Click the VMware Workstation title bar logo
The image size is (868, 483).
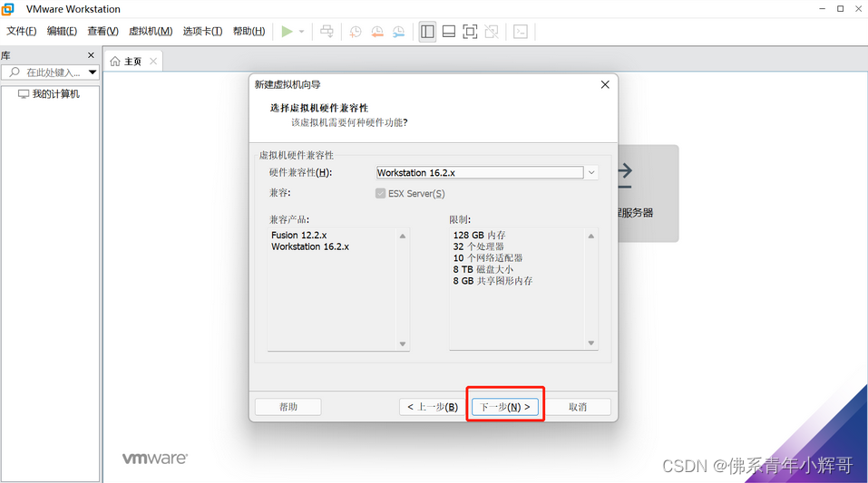point(8,9)
